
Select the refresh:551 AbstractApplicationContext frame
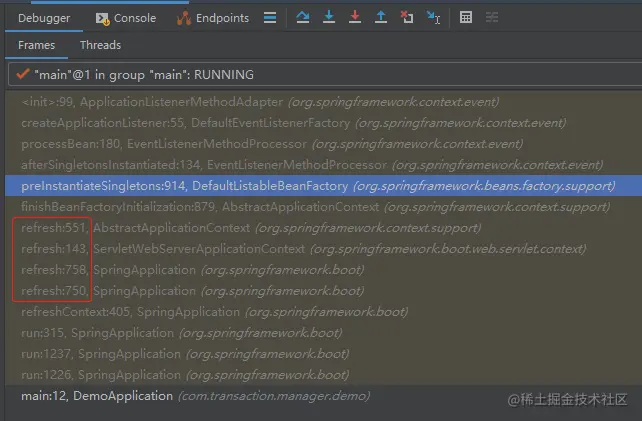tap(323, 228)
